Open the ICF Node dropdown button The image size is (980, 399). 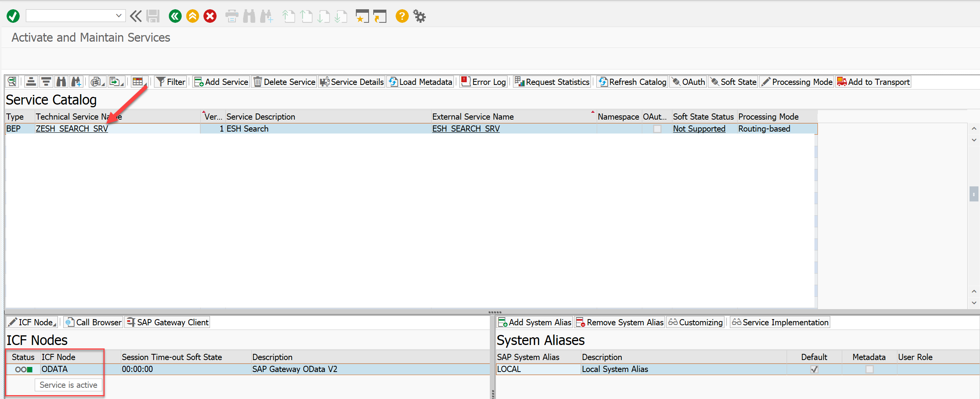click(32, 322)
